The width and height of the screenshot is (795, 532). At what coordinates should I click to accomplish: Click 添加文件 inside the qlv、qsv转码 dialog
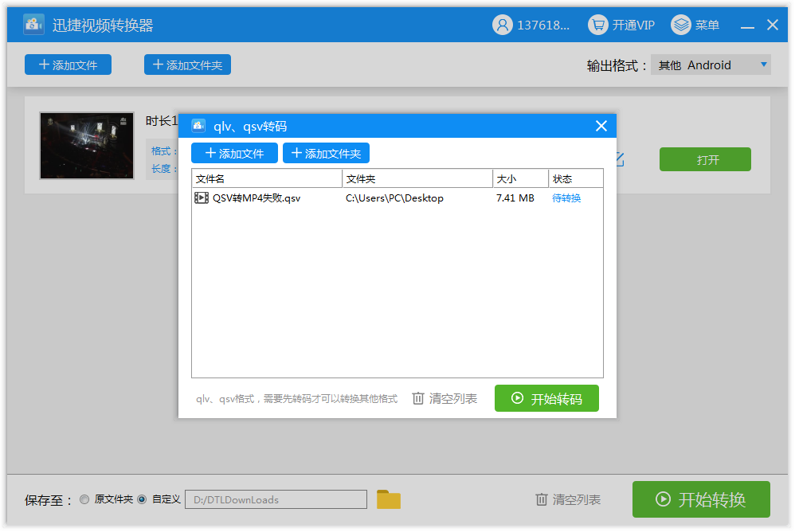pyautogui.click(x=234, y=153)
